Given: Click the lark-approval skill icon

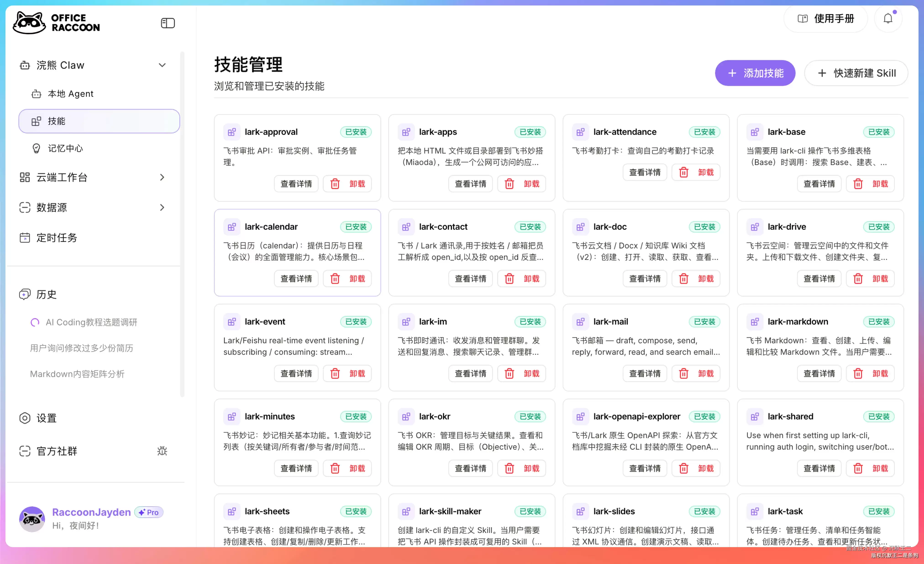Looking at the screenshot, I should (232, 132).
